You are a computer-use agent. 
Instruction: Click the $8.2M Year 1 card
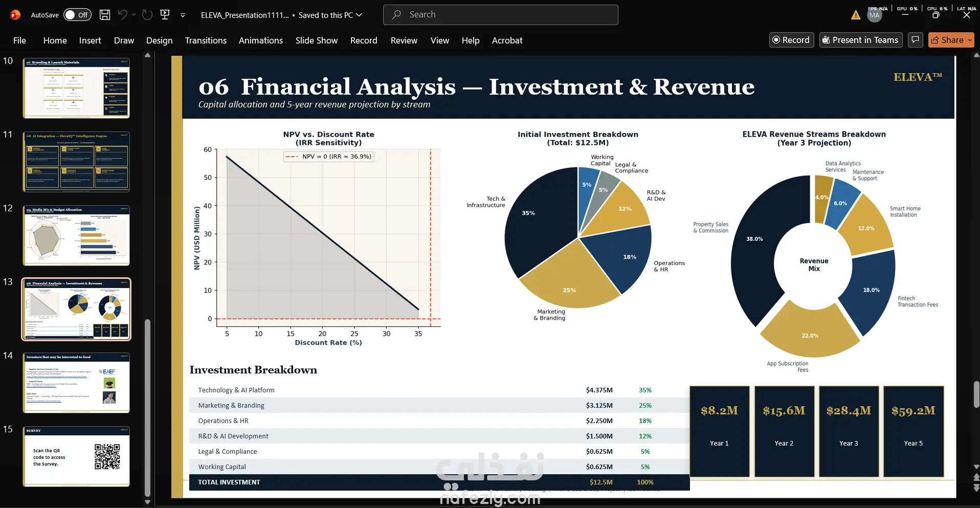[x=719, y=431]
